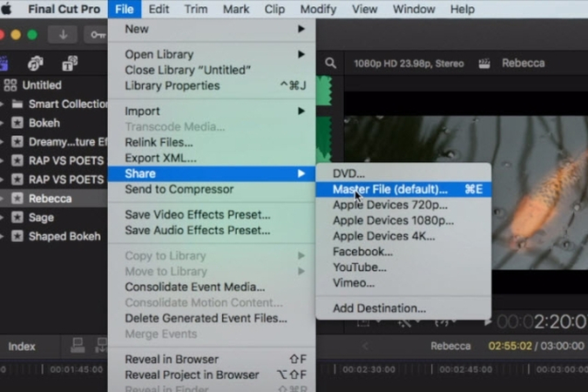This screenshot has height=392, width=588.
Task: Choose Reveal Project in Browser
Action: coord(212,375)
